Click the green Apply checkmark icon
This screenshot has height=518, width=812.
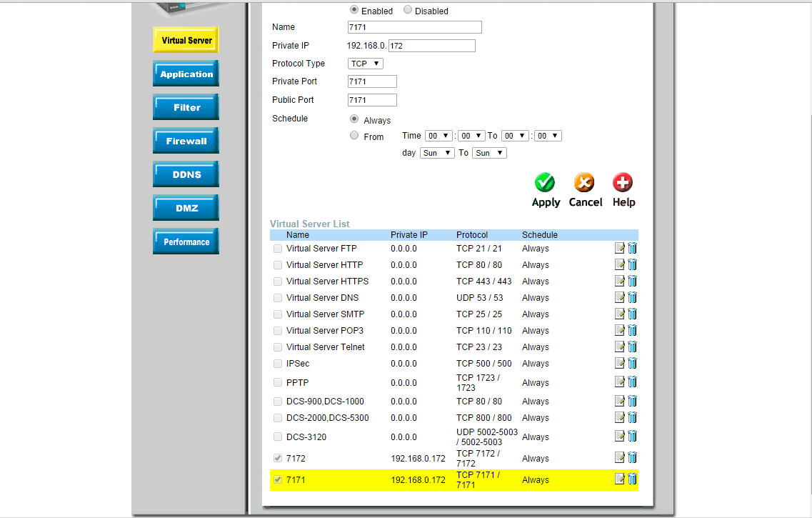[x=545, y=182]
